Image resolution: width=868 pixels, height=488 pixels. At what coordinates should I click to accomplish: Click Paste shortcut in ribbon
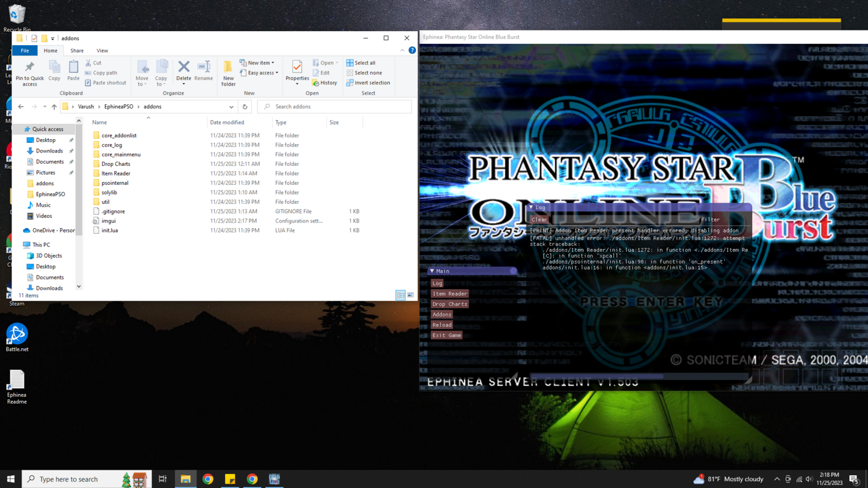106,83
